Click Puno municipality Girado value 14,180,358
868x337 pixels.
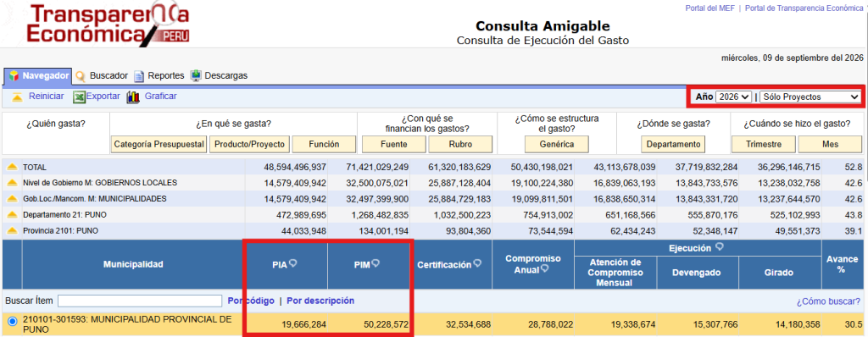pyautogui.click(x=798, y=324)
